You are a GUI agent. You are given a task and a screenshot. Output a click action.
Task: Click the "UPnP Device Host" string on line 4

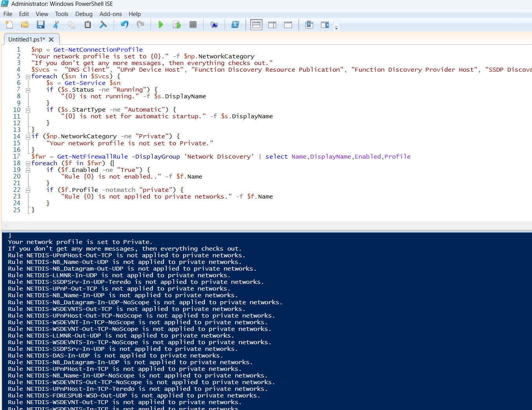coord(150,70)
